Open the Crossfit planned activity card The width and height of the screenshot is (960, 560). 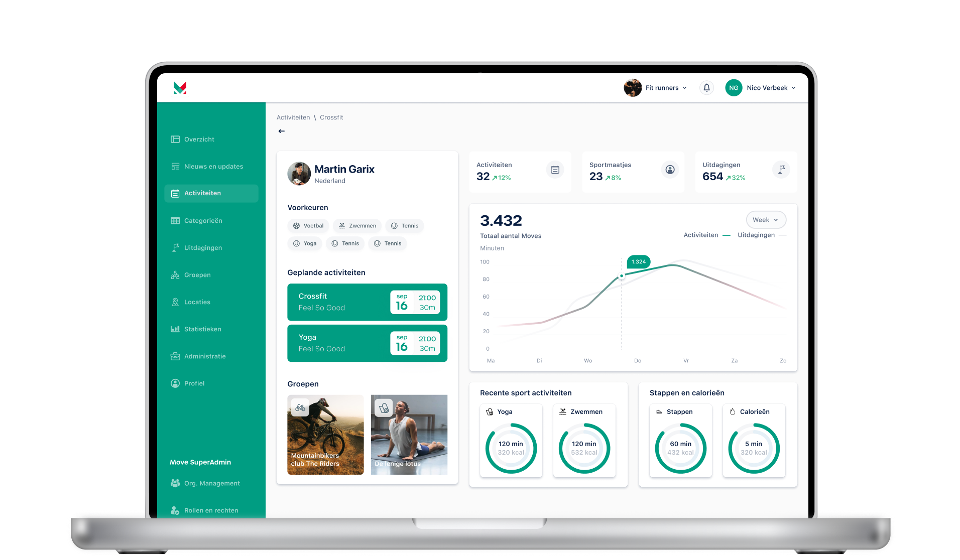pos(341,302)
